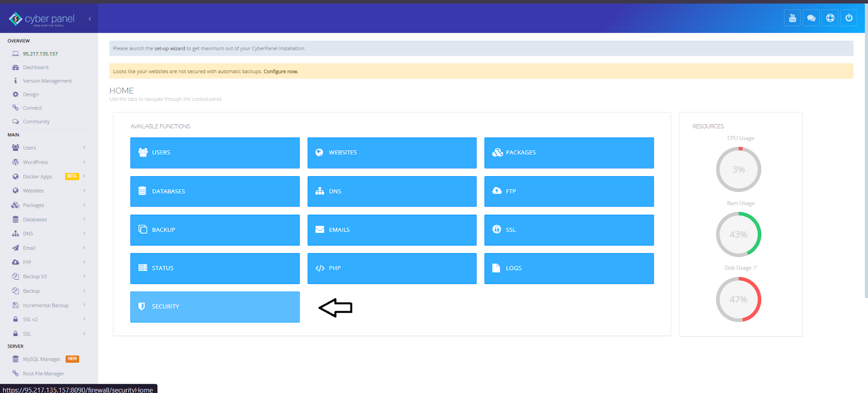Image resolution: width=868 pixels, height=393 pixels.
Task: Open the chat bubbles icon in header
Action: coord(811,18)
